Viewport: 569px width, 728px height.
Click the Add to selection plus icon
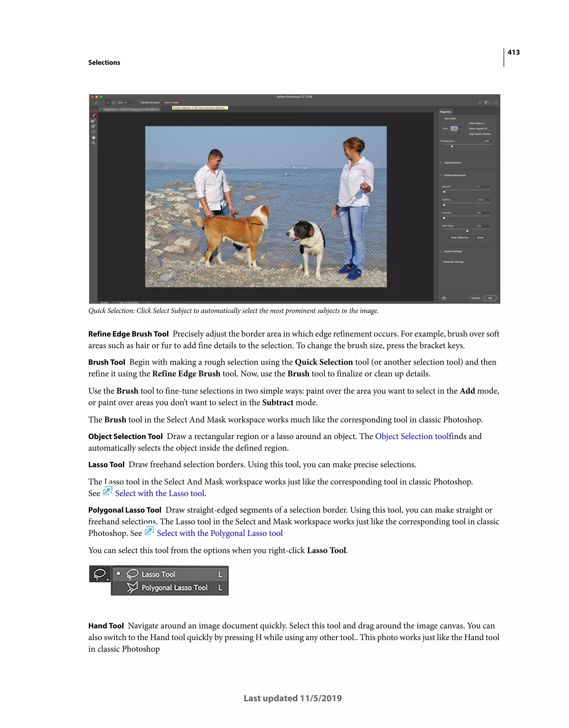(x=108, y=103)
